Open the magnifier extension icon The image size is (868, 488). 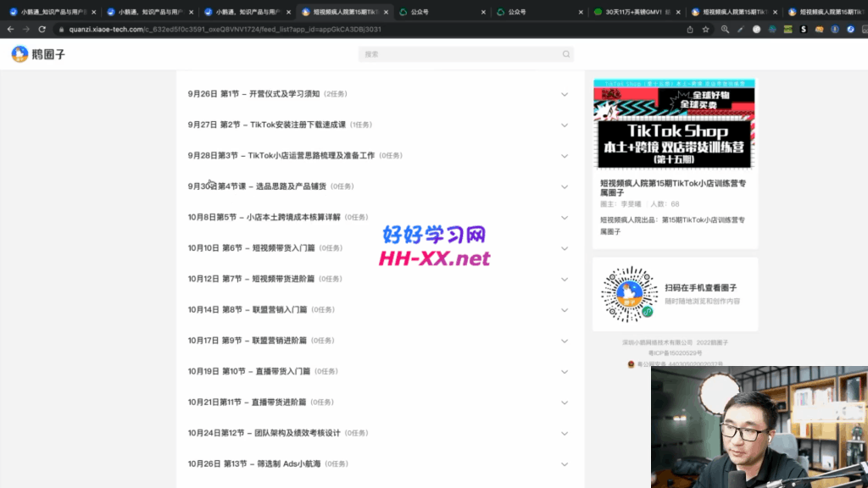[725, 30]
